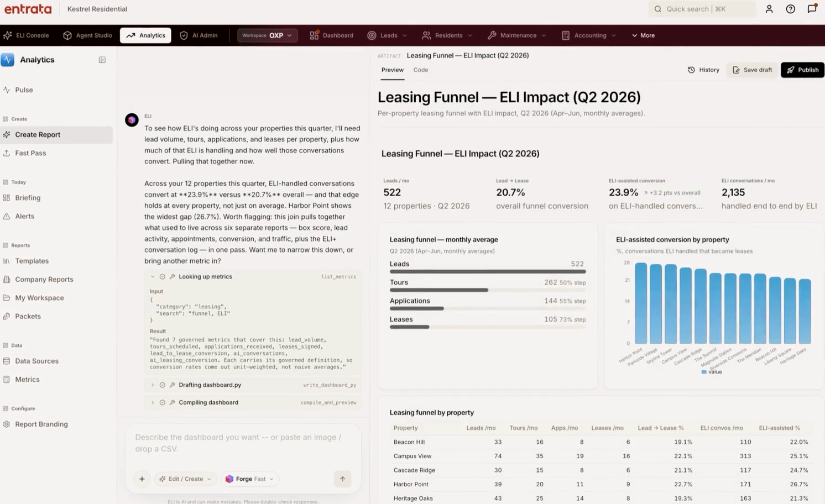
Task: Click the ELI avatar icon in chat
Action: (x=132, y=120)
